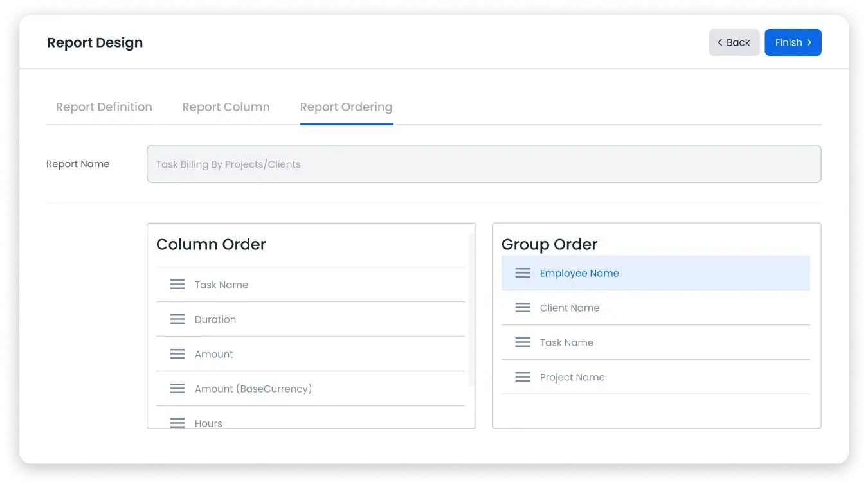Viewport: 868px width, 487px height.
Task: Click the drag handle beside Client Name
Action: coord(523,308)
